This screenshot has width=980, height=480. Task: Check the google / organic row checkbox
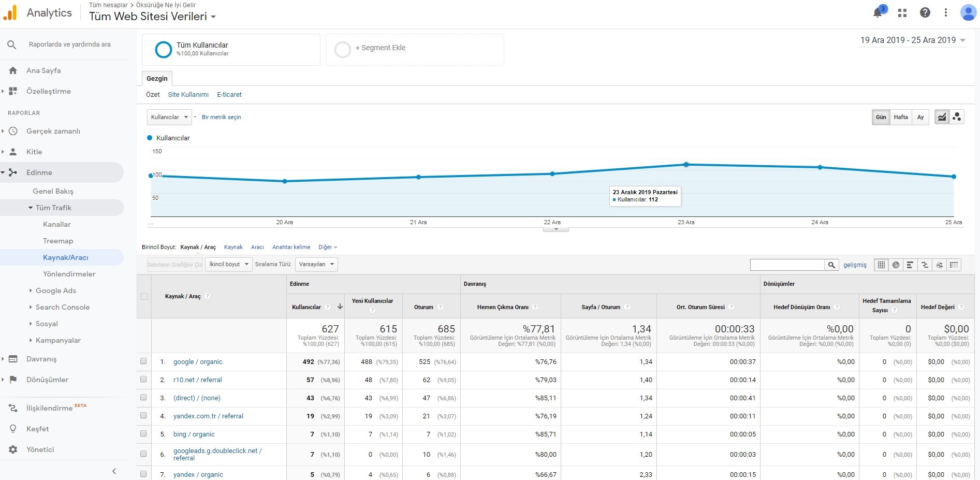[143, 361]
